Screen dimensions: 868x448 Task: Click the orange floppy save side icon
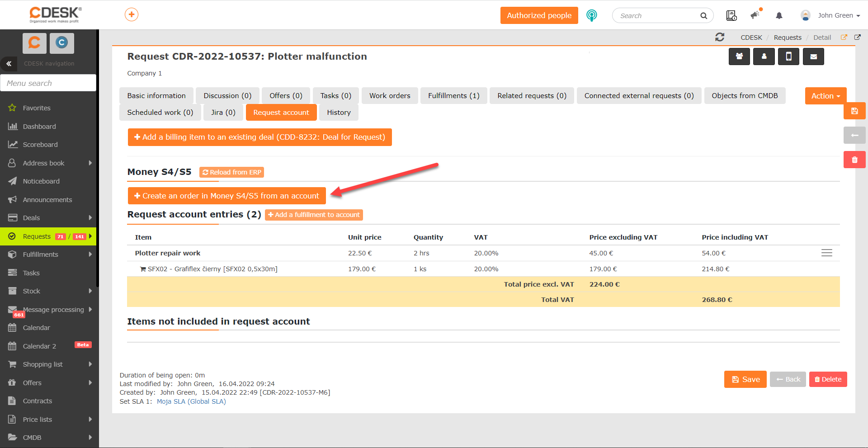(x=854, y=111)
